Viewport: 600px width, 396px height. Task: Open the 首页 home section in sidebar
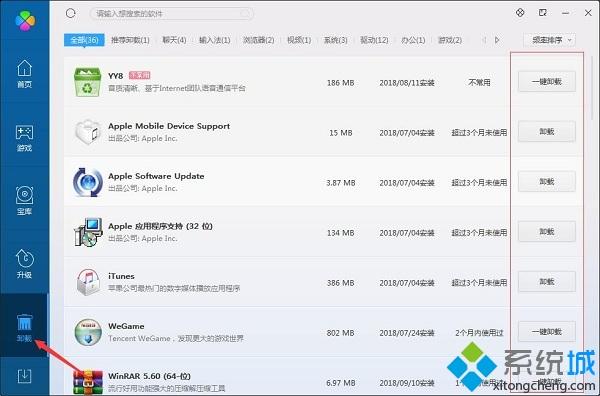[x=24, y=74]
